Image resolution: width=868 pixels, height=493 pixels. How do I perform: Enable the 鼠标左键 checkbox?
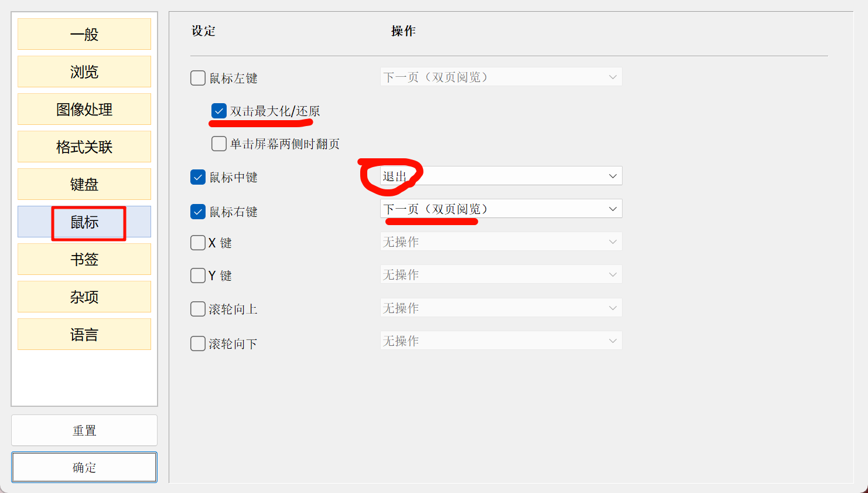pyautogui.click(x=198, y=78)
